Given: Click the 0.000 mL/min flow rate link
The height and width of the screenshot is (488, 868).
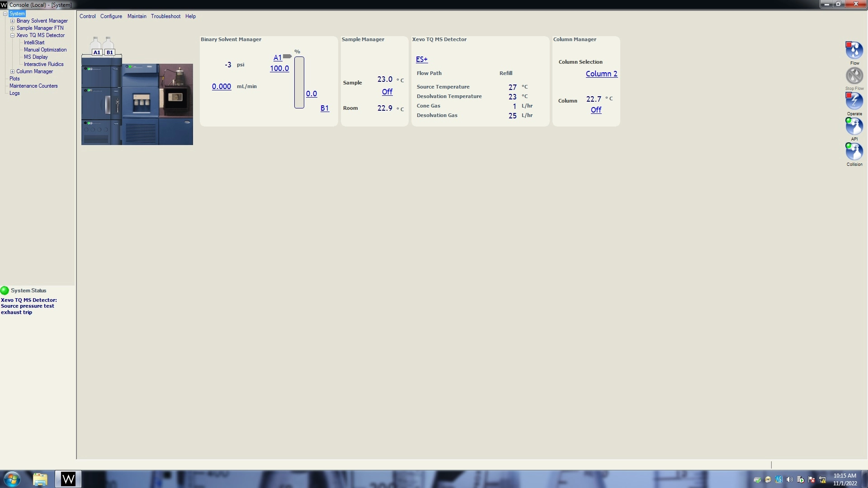Looking at the screenshot, I should point(222,86).
